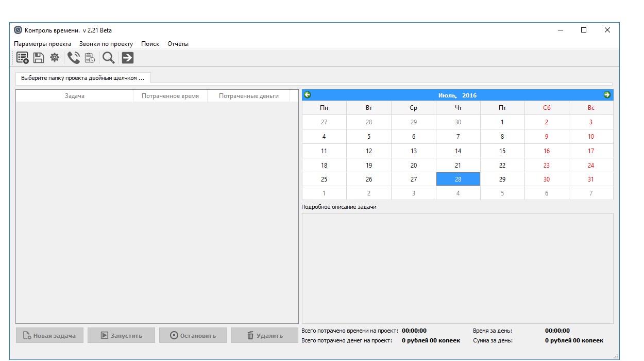Select July 17 in the calendar
Viewport: 644px width, 361px height.
[591, 151]
